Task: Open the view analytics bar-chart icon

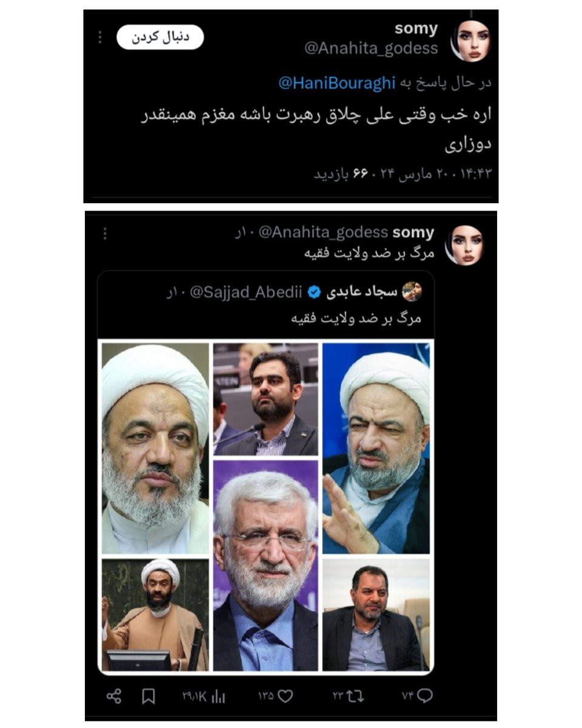Action: click(218, 696)
